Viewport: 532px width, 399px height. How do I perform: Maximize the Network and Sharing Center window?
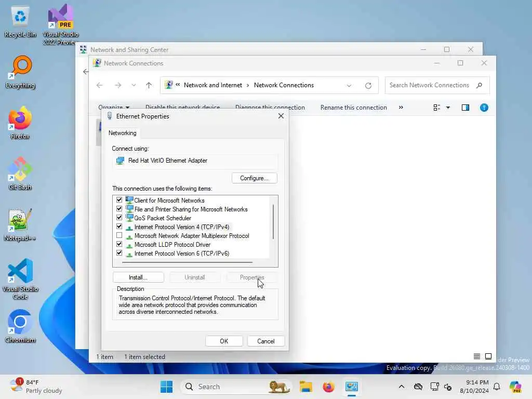pyautogui.click(x=447, y=49)
